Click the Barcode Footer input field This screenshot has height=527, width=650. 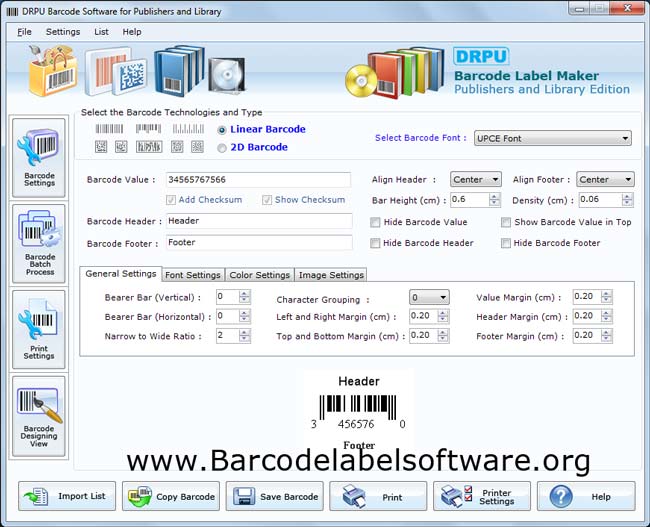tap(259, 243)
